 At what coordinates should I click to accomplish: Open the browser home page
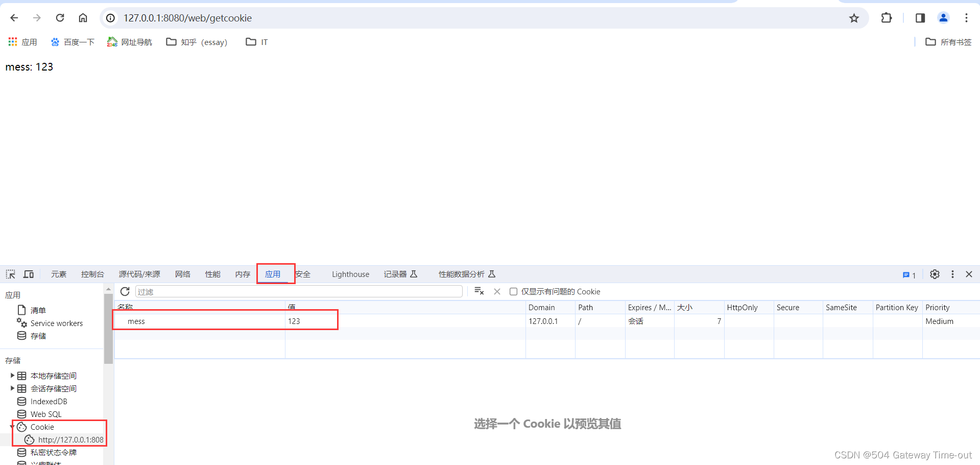point(83,18)
